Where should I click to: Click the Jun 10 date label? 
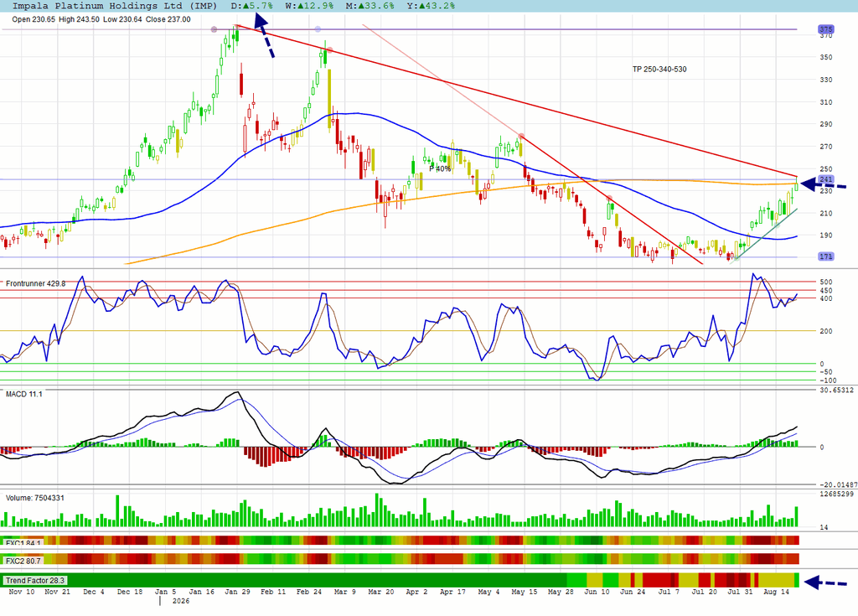pyautogui.click(x=597, y=592)
